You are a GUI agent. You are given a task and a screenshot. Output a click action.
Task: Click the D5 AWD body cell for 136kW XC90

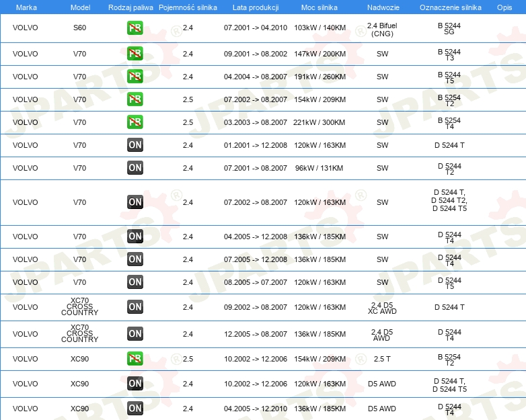click(x=382, y=409)
